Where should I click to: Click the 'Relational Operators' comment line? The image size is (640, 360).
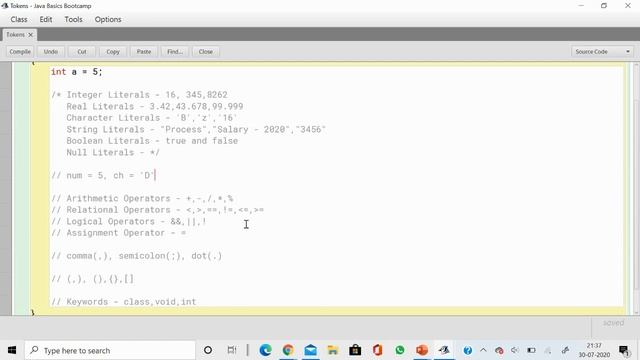pos(158,210)
